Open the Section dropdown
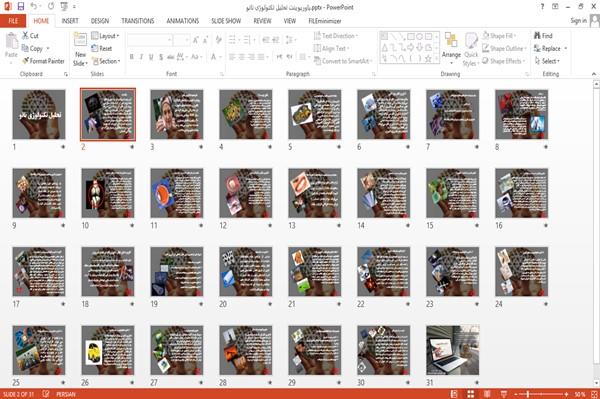Viewport: 600px width, 399px height. tap(106, 61)
